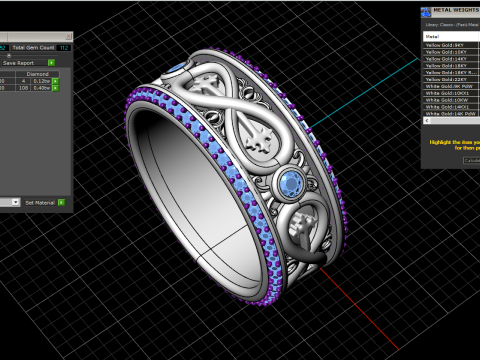The height and width of the screenshot is (360, 480).
Task: Select White Gold 9K PdW in the metal list
Action: pos(451,86)
